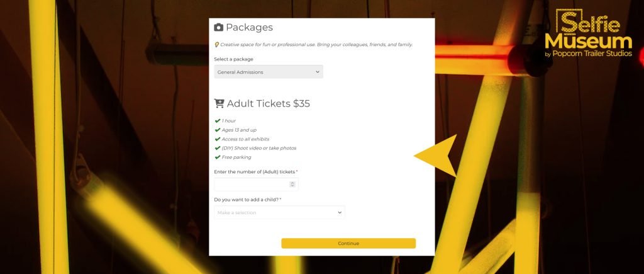Click the Select a package label

[233, 59]
